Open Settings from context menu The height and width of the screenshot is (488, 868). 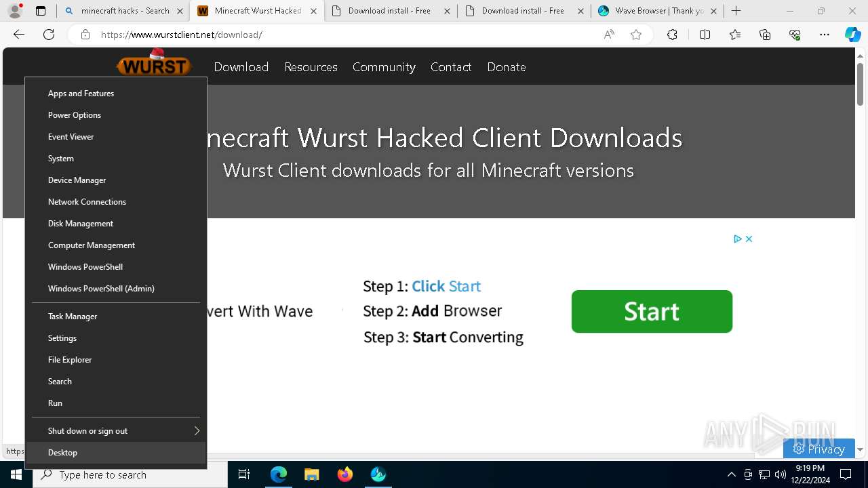click(x=116, y=338)
